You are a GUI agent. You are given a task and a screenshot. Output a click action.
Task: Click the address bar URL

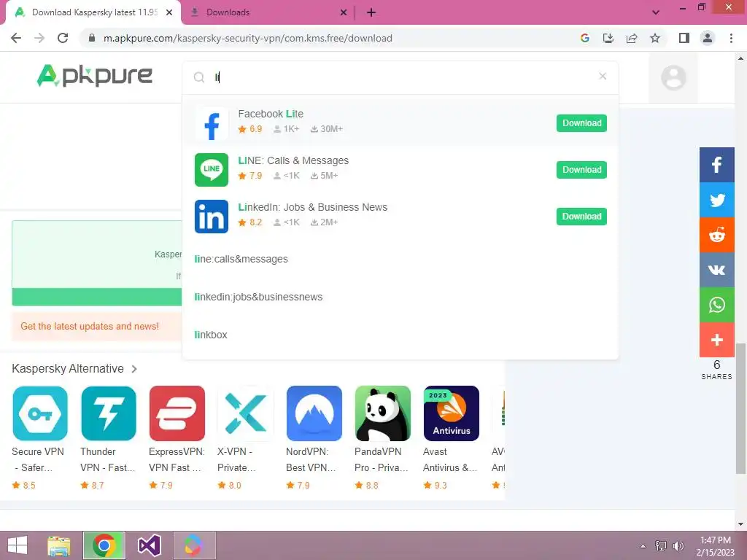[x=248, y=38]
